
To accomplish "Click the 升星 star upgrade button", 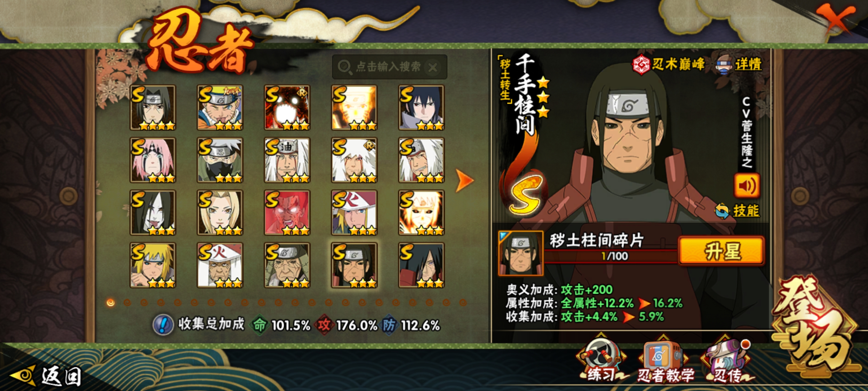I will (721, 251).
